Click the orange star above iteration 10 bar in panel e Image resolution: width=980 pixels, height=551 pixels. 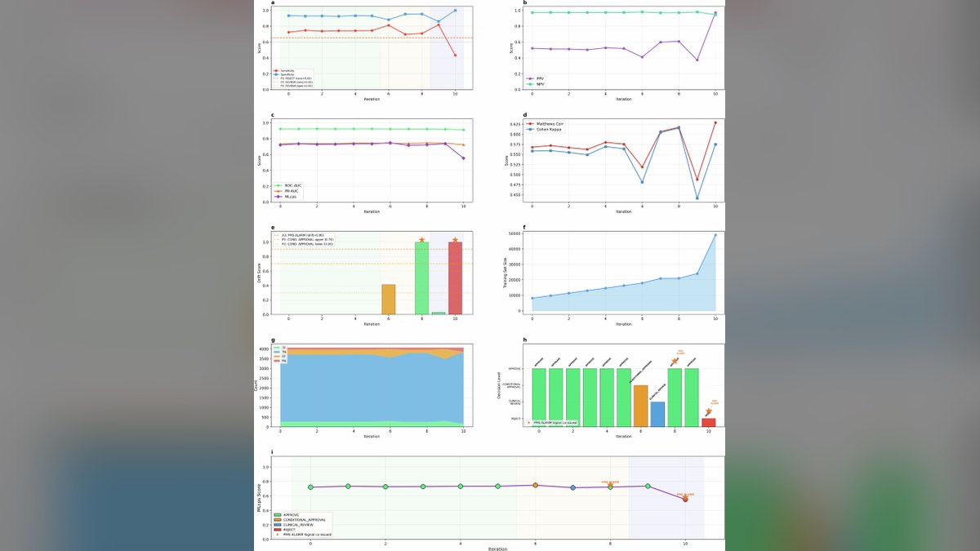click(x=455, y=240)
